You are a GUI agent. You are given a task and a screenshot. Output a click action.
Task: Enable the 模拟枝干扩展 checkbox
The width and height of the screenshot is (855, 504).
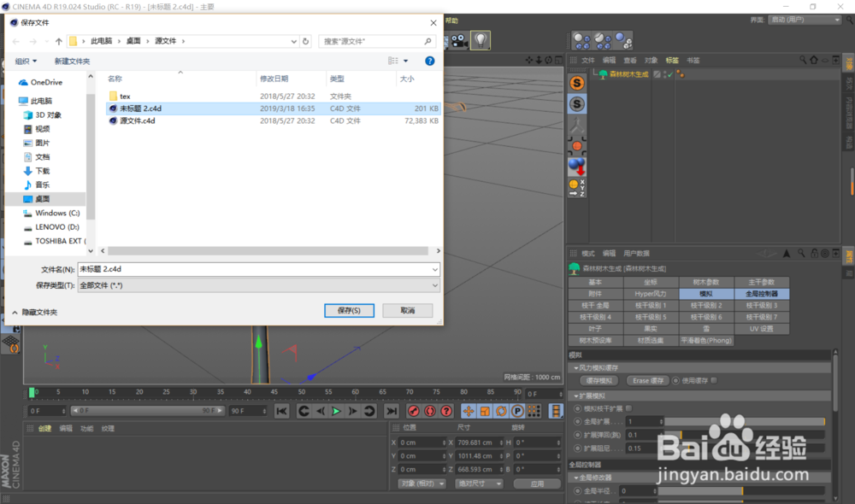coord(628,408)
